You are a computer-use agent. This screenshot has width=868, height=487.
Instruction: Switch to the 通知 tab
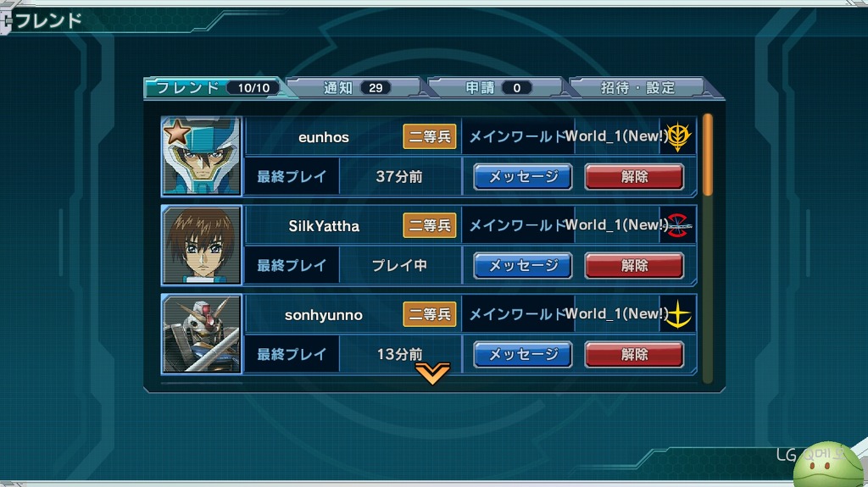[355, 87]
